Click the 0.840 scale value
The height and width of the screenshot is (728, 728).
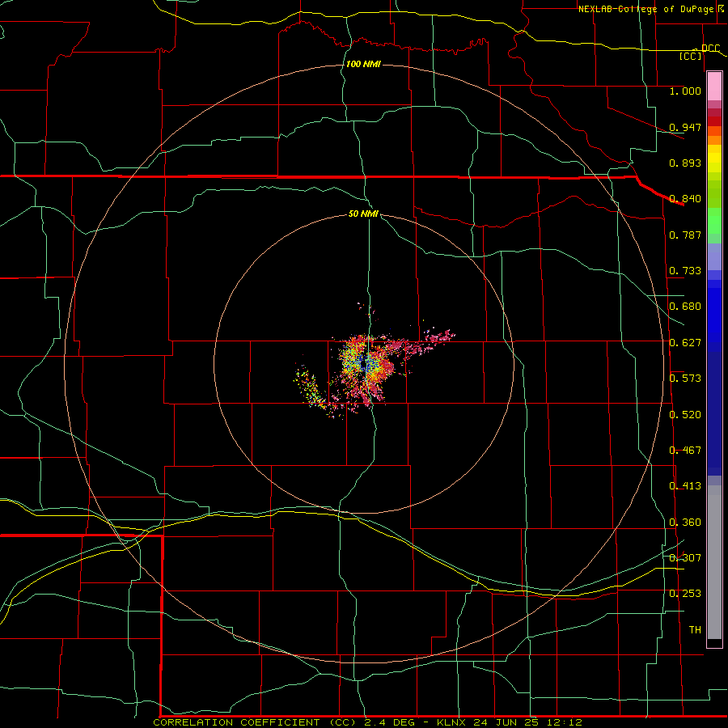pyautogui.click(x=685, y=199)
